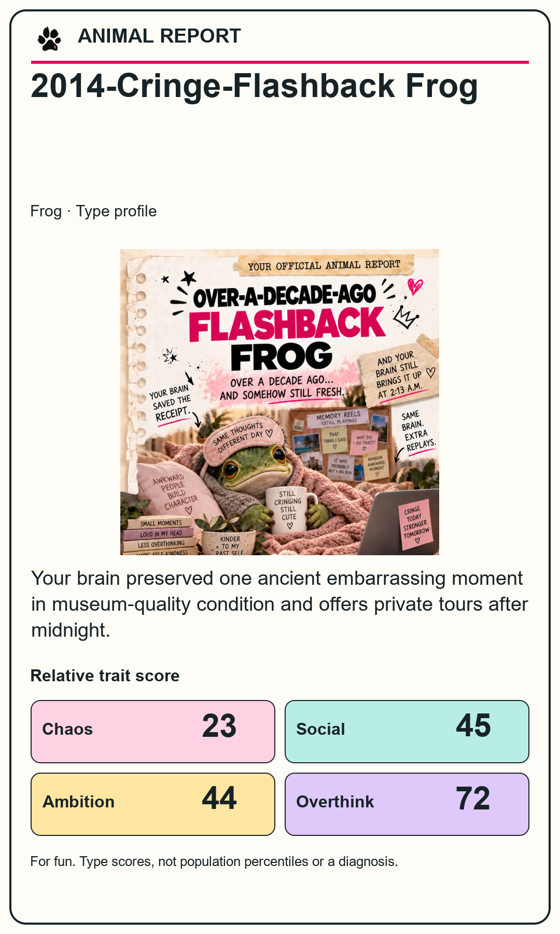This screenshot has width=560, height=934.
Task: Click the pink Cringe Today sticky note
Action: point(415,525)
